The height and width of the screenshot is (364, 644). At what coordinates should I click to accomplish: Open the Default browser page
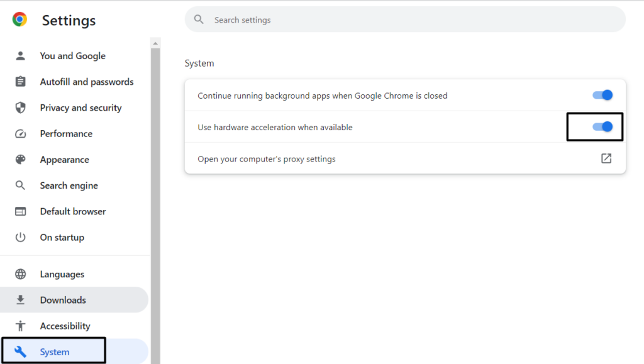click(x=72, y=211)
